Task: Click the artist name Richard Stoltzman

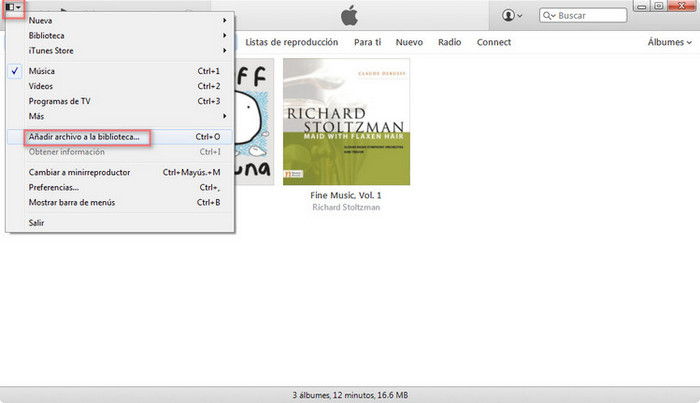Action: coord(346,208)
